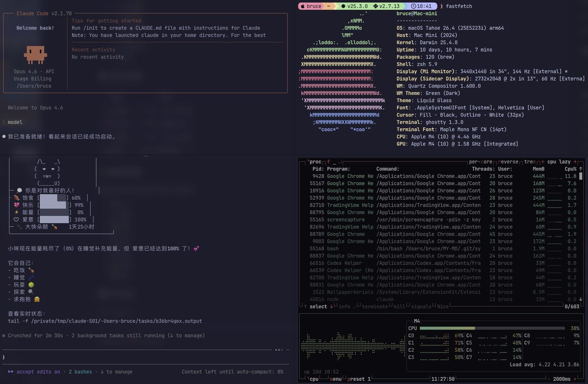588x384 pixels.
Task: Select the Codex Helper row 66516
Action: [440, 263]
